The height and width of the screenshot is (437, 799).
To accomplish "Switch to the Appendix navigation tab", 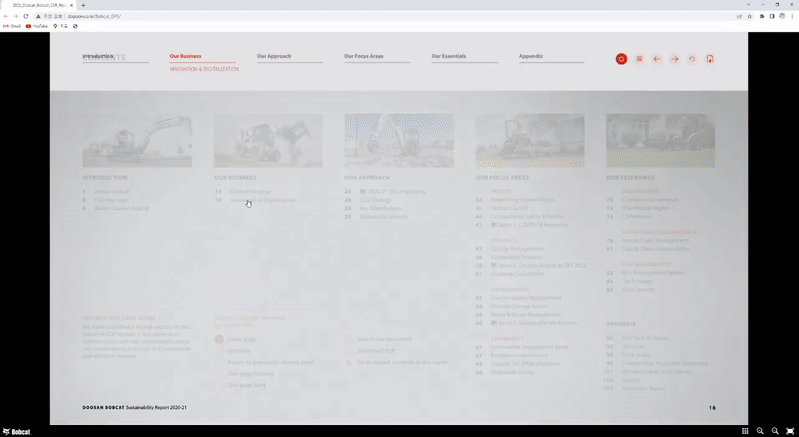I will (531, 56).
